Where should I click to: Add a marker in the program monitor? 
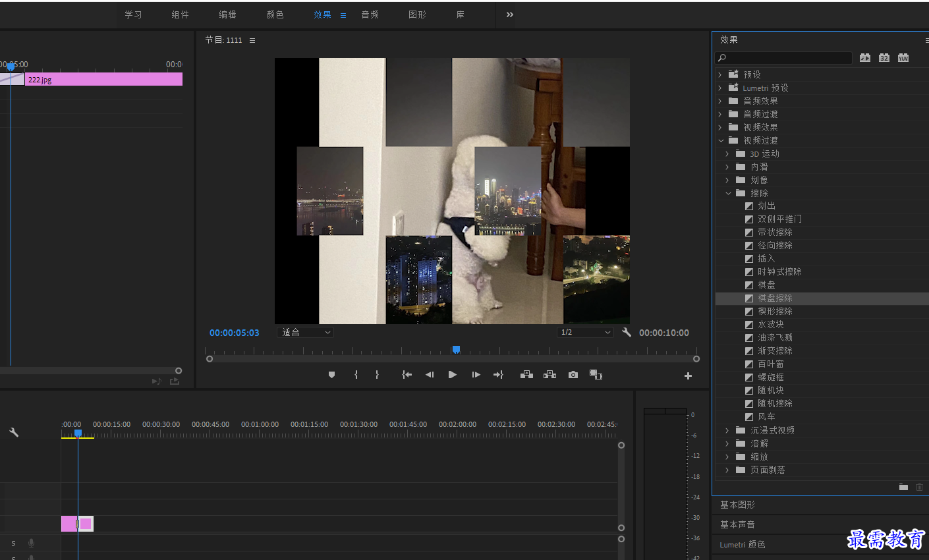click(331, 375)
